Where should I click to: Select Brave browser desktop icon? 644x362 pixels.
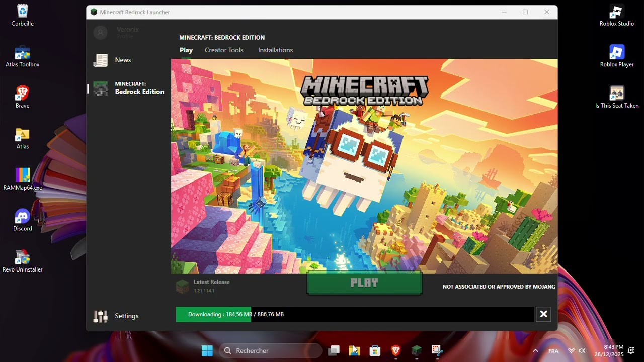(x=23, y=97)
